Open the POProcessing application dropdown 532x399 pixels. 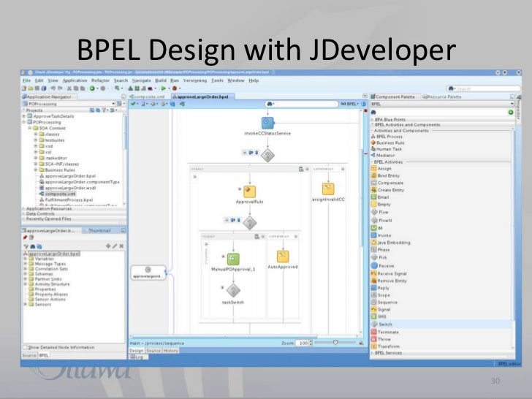tap(113, 104)
